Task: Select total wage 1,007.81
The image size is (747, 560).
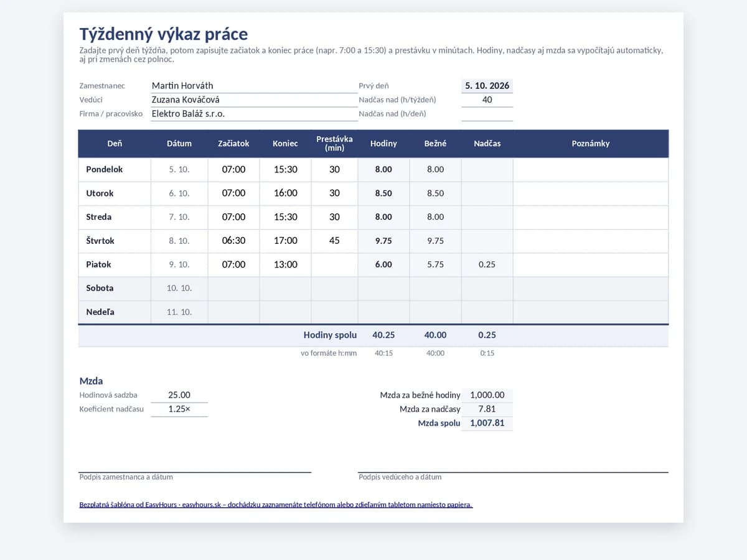Action: pos(487,424)
